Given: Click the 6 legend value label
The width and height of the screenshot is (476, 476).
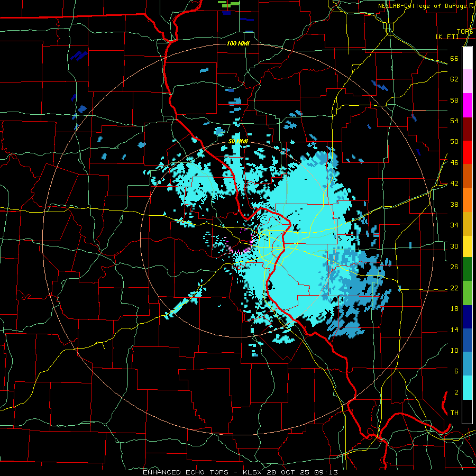Looking at the screenshot, I should click(456, 371).
